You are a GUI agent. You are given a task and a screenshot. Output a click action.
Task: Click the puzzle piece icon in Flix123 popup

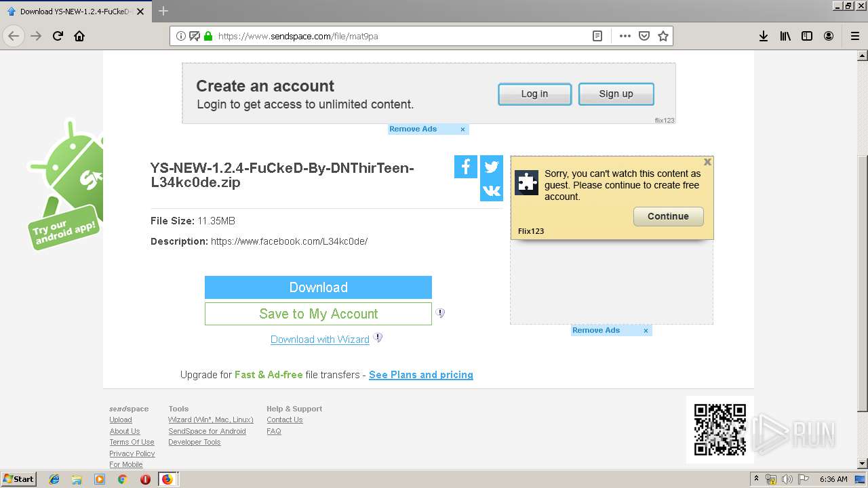(x=527, y=183)
